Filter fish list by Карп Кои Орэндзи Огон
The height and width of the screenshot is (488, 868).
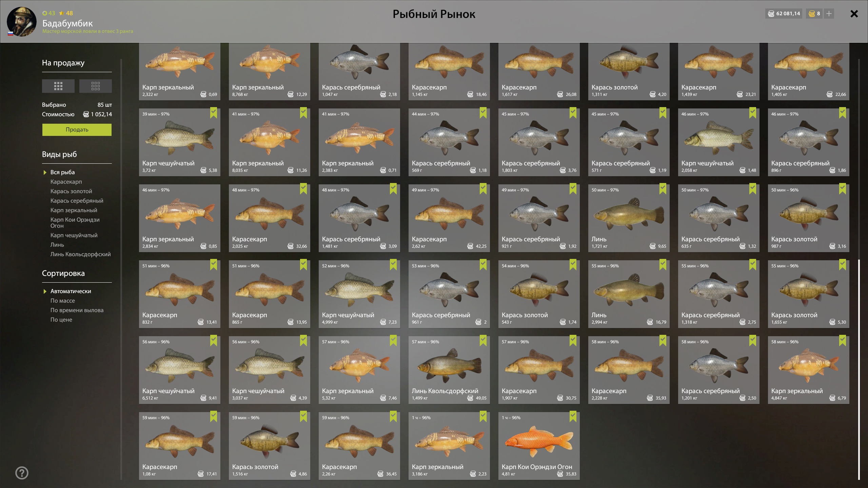[x=75, y=223]
